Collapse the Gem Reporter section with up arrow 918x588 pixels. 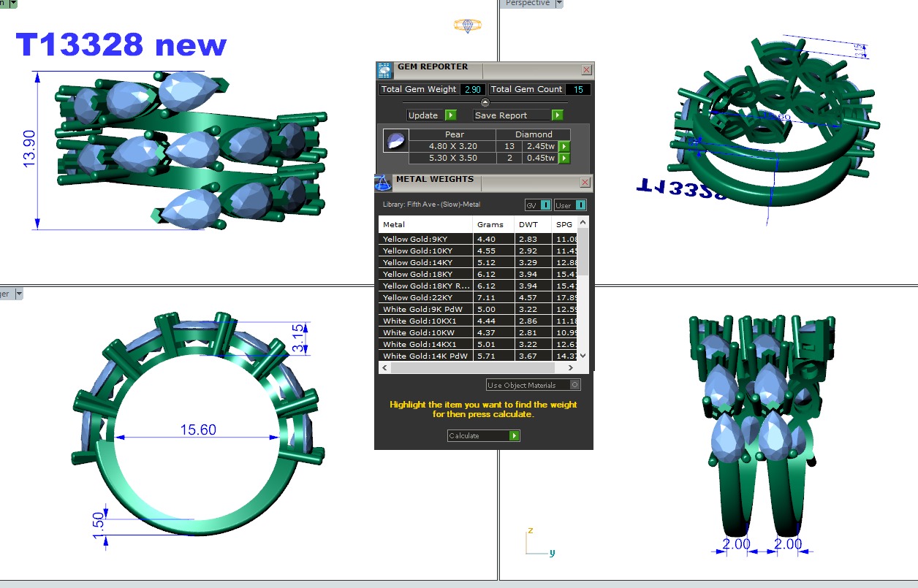point(485,102)
